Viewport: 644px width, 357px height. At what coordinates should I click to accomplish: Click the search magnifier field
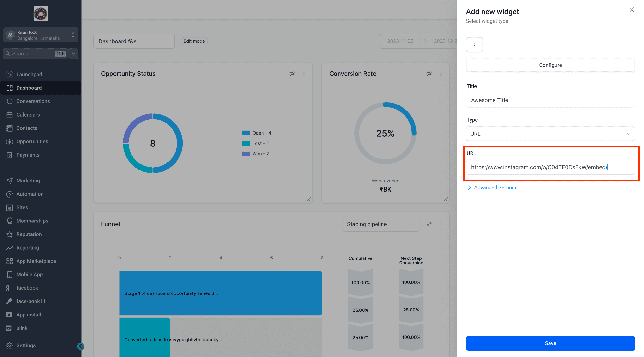point(35,54)
